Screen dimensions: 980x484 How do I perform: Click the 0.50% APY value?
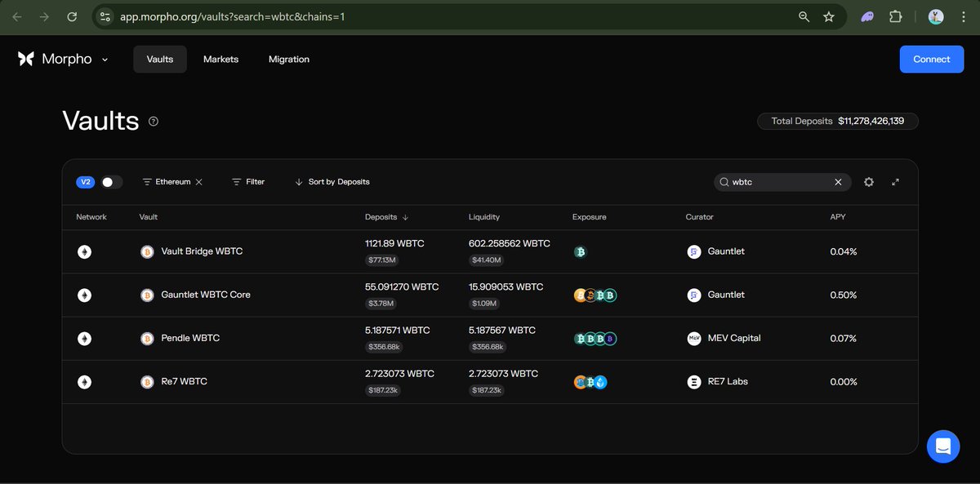click(x=844, y=295)
